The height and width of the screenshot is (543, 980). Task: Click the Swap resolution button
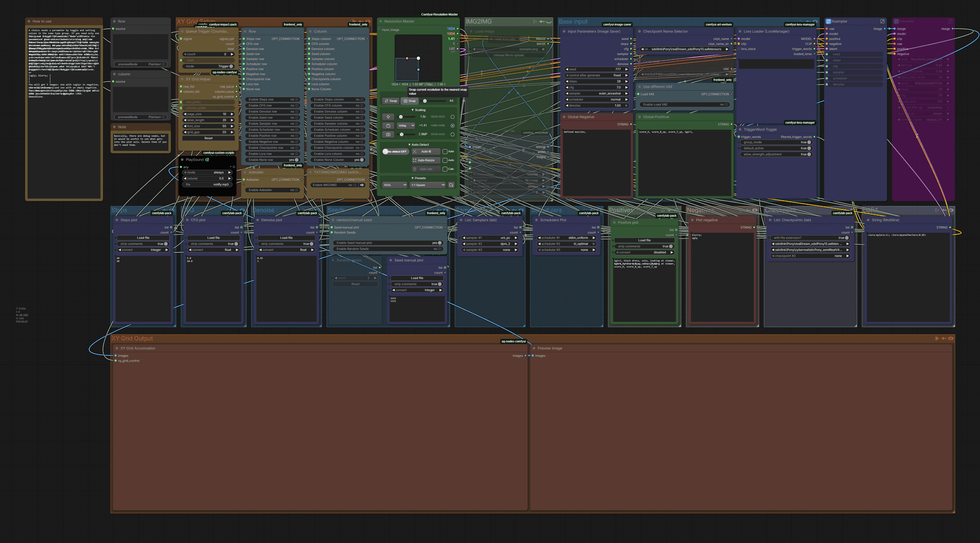pyautogui.click(x=390, y=101)
